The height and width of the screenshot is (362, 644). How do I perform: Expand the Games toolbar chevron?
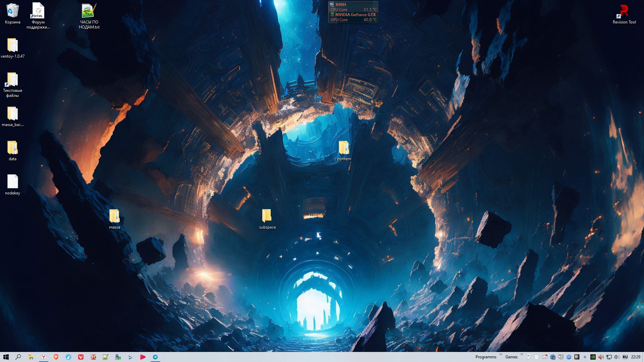point(522,354)
